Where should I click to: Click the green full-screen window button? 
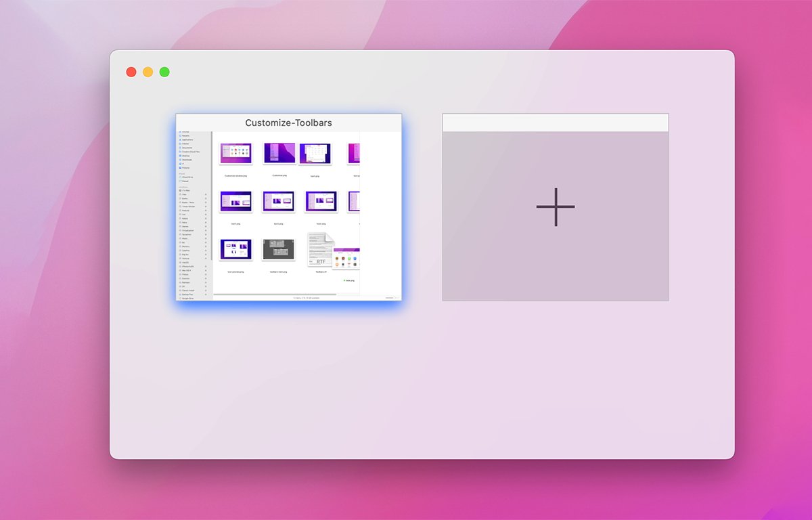[x=164, y=72]
